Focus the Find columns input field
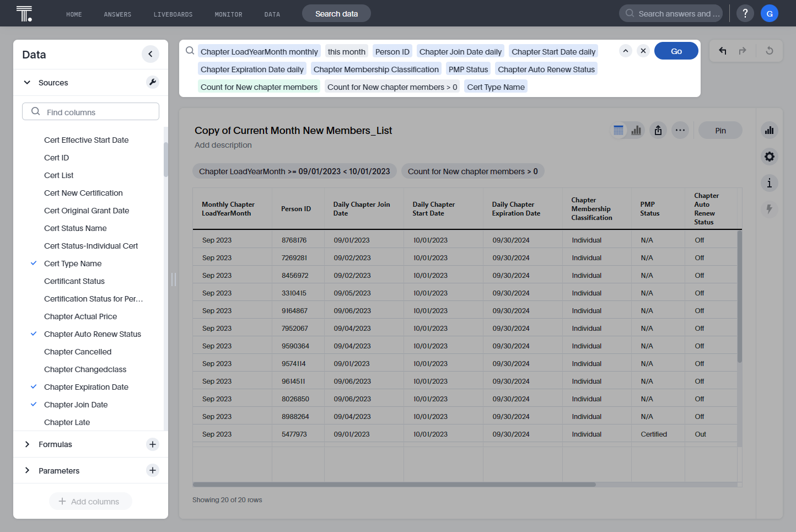The image size is (796, 532). pyautogui.click(x=90, y=111)
